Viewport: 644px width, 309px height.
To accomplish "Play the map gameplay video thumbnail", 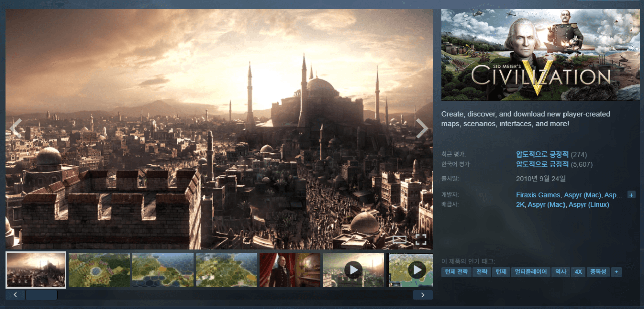I will 410,270.
